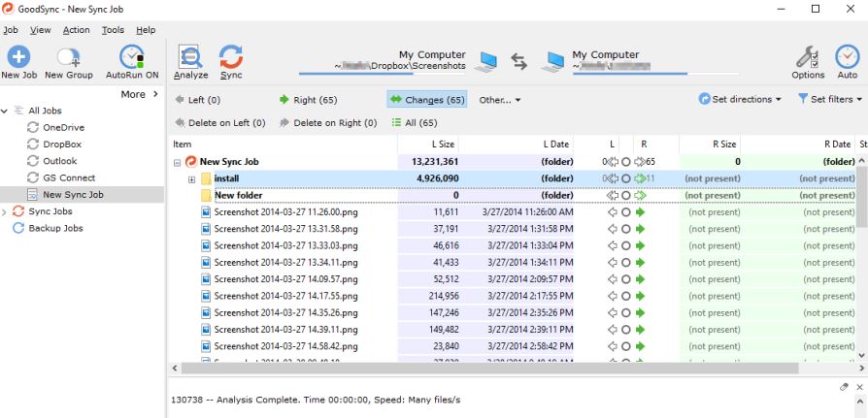Open the Tools menu
This screenshot has height=418, width=868.
coord(113,30)
